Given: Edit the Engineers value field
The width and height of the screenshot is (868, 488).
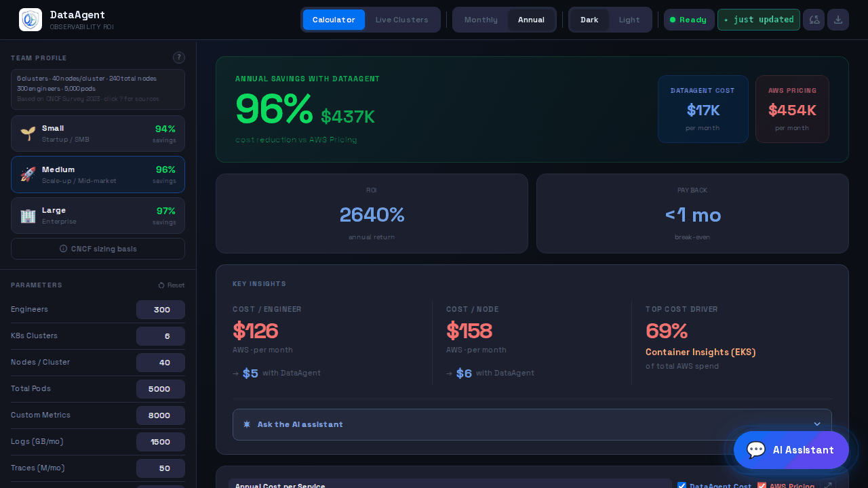Looking at the screenshot, I should [161, 310].
